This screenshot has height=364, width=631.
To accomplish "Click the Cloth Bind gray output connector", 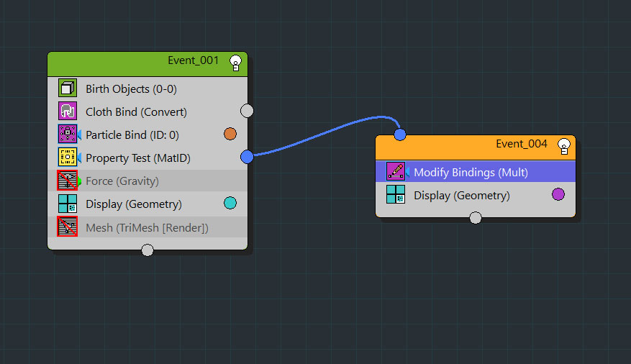I will pyautogui.click(x=247, y=111).
